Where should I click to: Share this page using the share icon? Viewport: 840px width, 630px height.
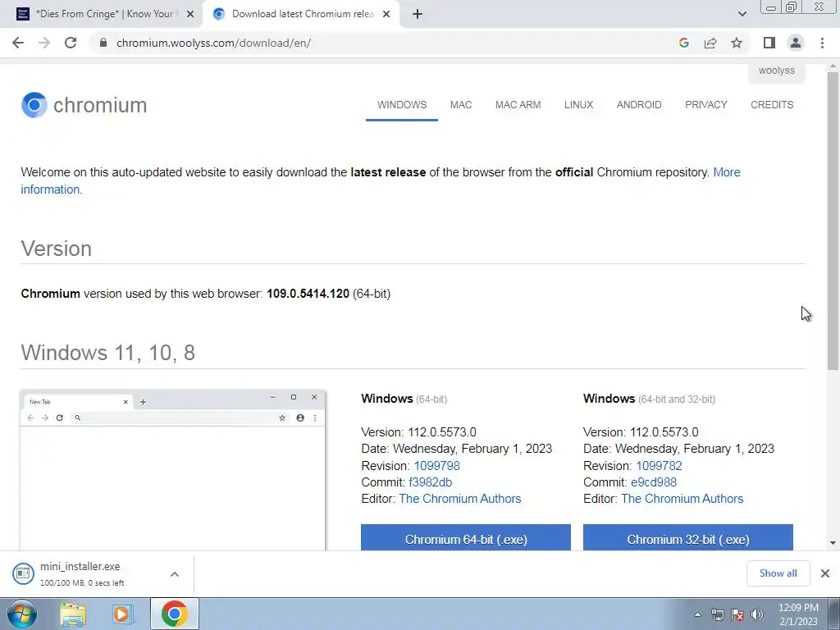click(710, 43)
